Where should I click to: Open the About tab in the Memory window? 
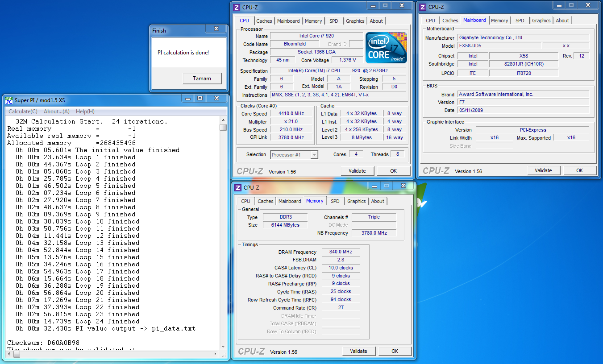[x=378, y=201]
